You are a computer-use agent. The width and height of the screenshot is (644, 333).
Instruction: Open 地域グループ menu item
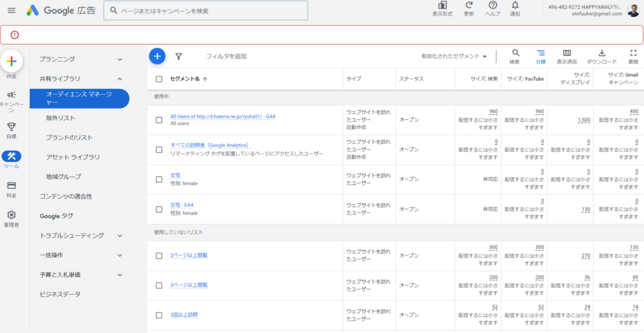pos(64,176)
